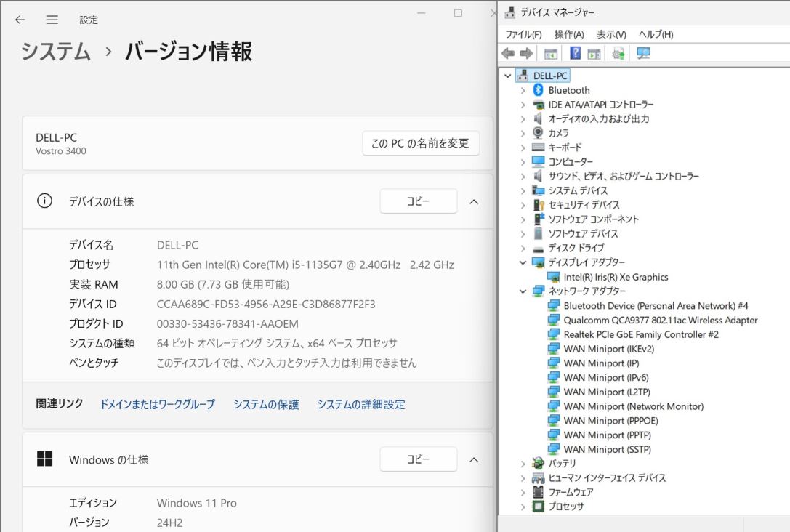Screen dimensions: 790x532
Task: Open the ファイル(F) menu
Action: coord(523,34)
